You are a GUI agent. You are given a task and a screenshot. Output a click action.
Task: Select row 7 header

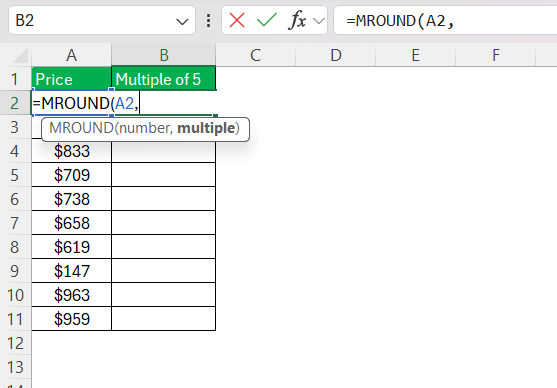15,223
